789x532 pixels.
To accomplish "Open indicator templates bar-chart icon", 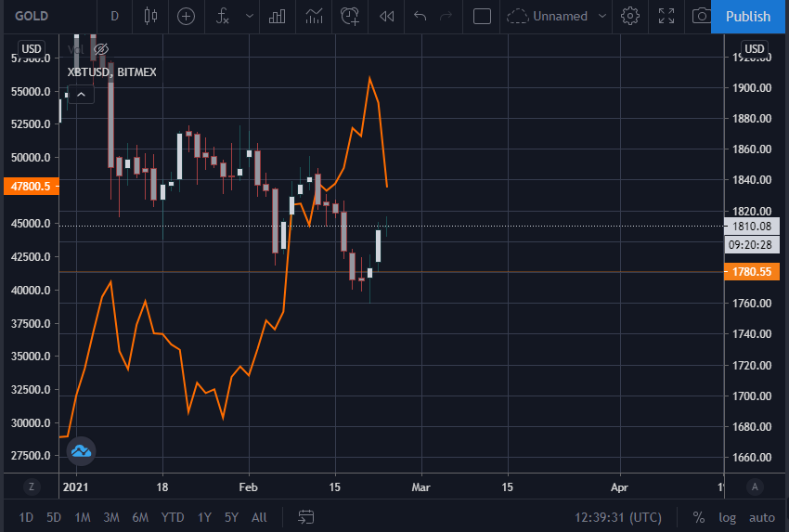I will tap(278, 16).
